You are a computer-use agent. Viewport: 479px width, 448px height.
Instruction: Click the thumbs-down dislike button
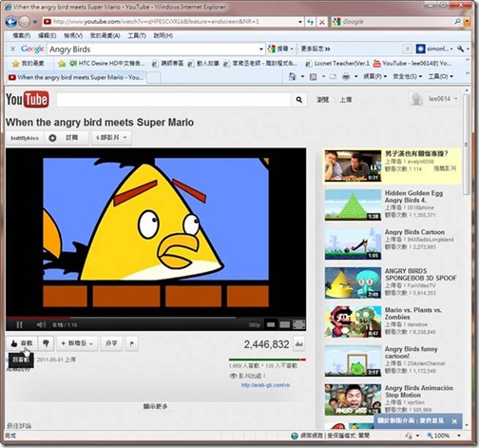pyautogui.click(x=46, y=343)
